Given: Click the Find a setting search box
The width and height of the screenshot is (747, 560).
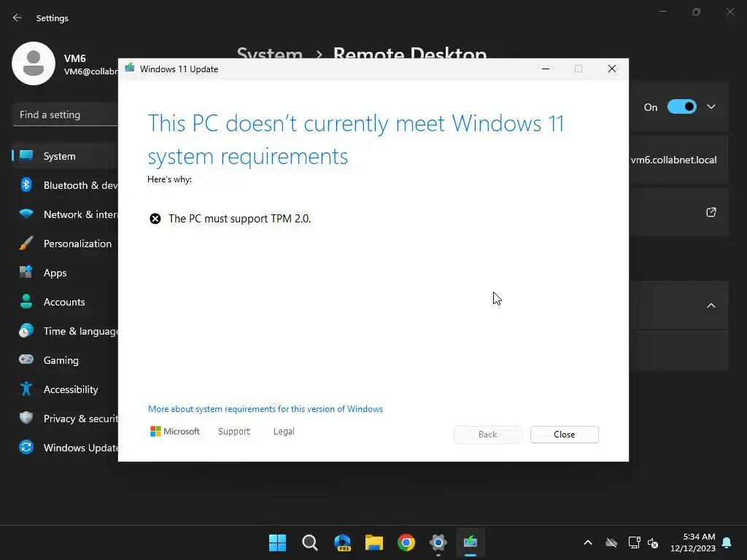Looking at the screenshot, I should point(65,114).
